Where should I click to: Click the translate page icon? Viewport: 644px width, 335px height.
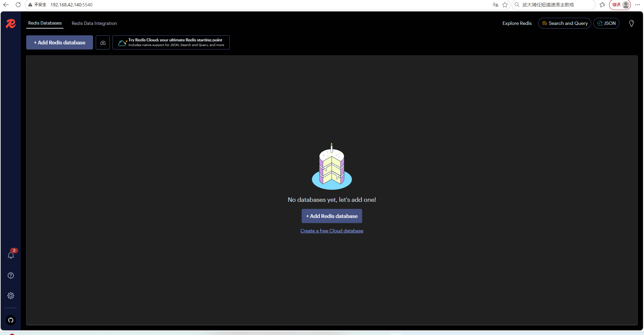[x=496, y=5]
